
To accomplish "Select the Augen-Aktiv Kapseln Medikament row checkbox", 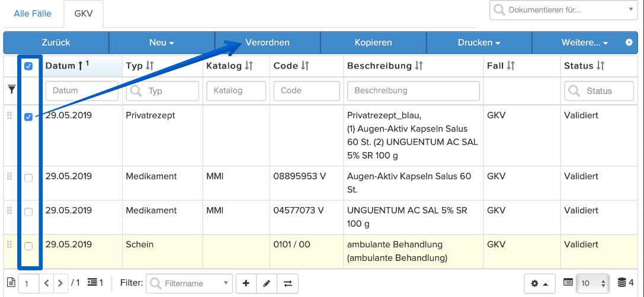I will click(x=28, y=178).
